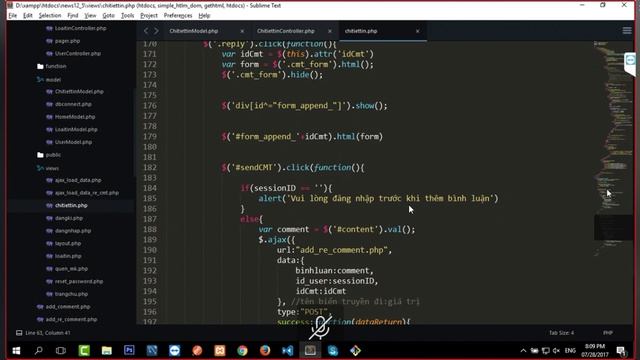Toggle the panel switcher icon in status bar
This screenshot has width=640, height=360.
click(19, 333)
